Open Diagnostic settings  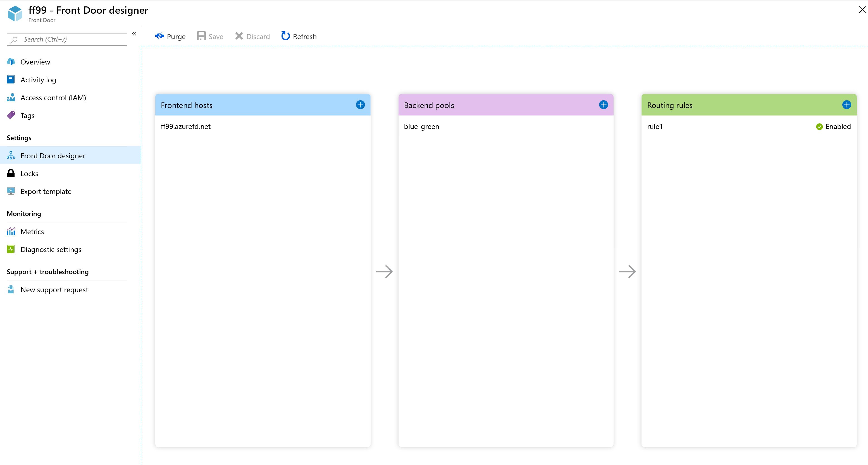click(x=51, y=250)
